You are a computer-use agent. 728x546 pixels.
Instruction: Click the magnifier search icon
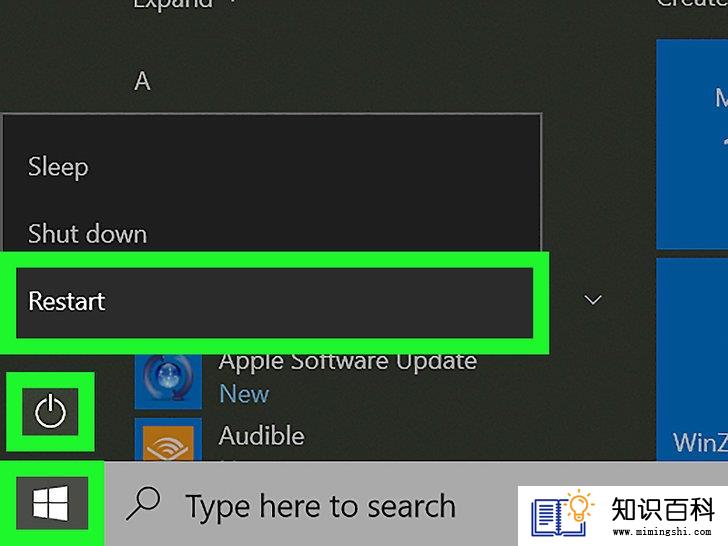(143, 503)
